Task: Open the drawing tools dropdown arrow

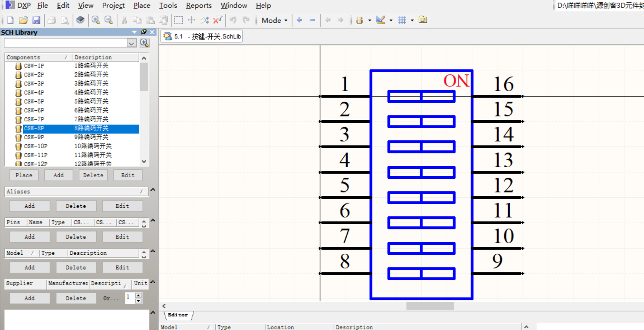Action: point(391,20)
